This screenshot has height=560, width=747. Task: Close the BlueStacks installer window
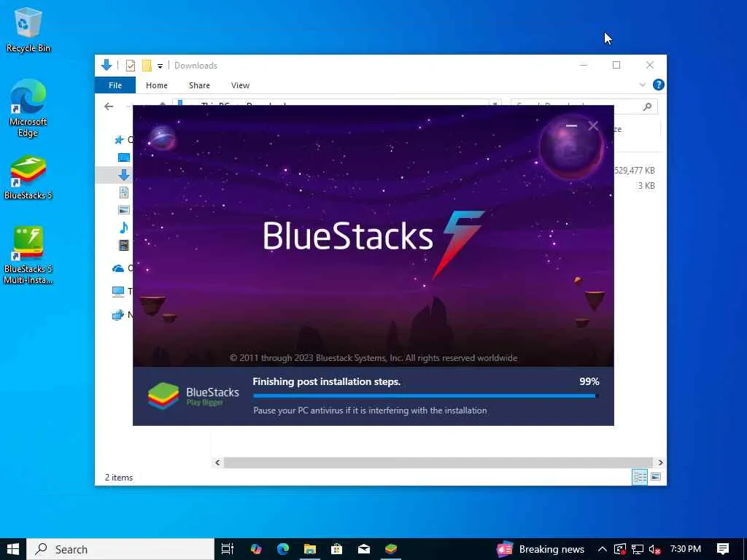(593, 125)
